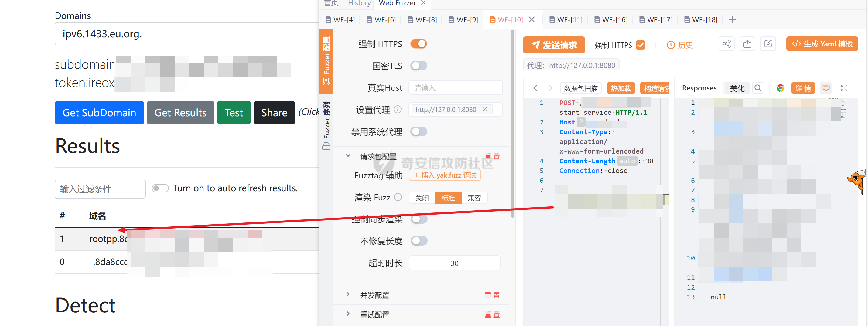This screenshot has width=868, height=326.
Task: Click the config panel vertical scrollbar
Action: pyautogui.click(x=513, y=124)
